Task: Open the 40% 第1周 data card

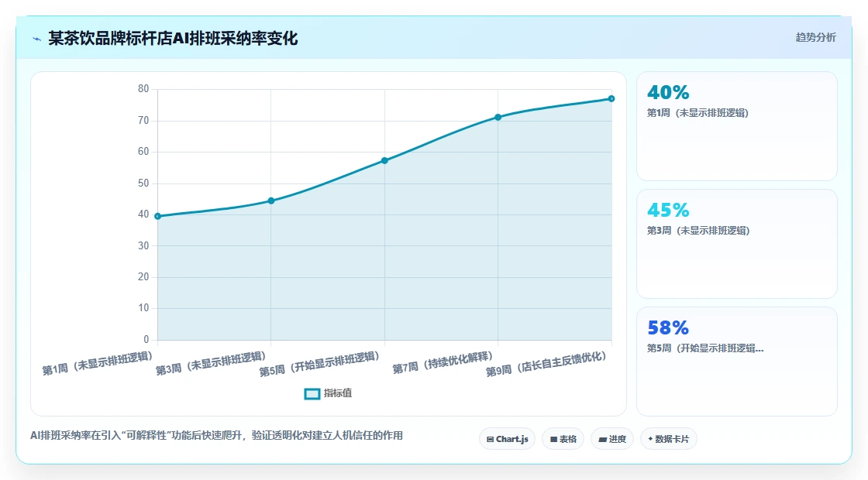Action: [x=737, y=126]
